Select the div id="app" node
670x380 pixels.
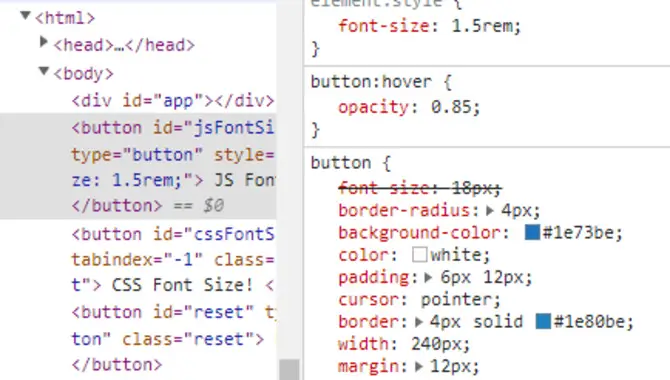coord(173,101)
